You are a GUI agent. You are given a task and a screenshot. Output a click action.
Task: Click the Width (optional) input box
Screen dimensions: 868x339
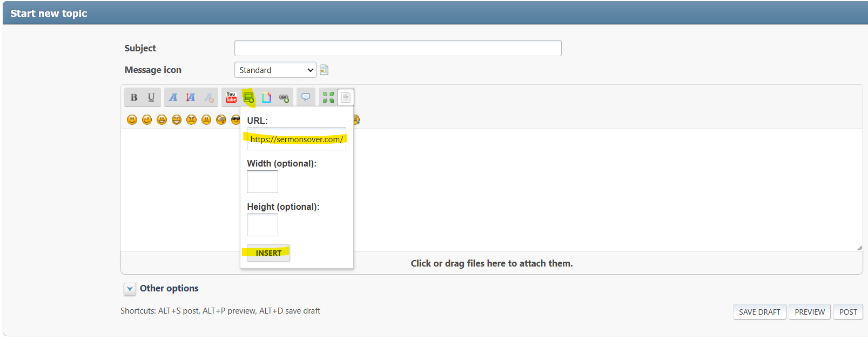pyautogui.click(x=263, y=182)
